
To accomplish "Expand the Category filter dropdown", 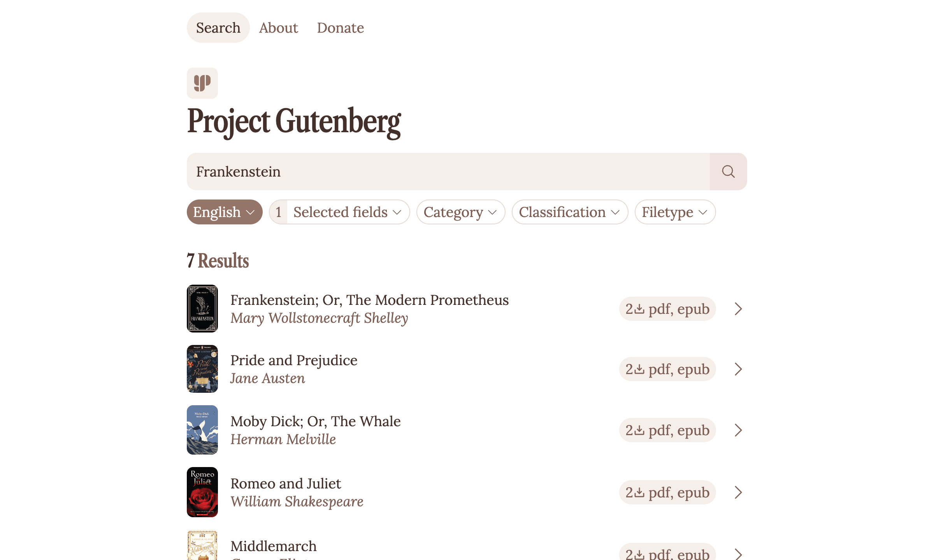I will coord(460,212).
